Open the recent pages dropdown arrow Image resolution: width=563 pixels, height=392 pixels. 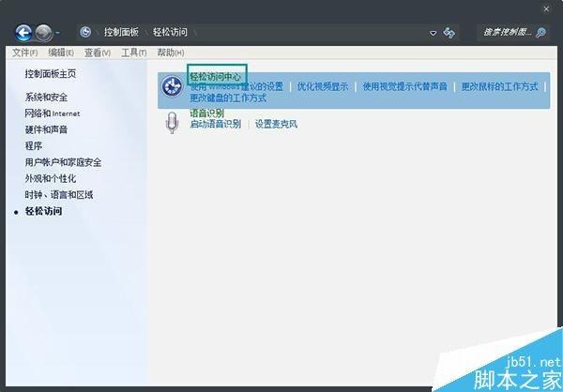point(60,33)
